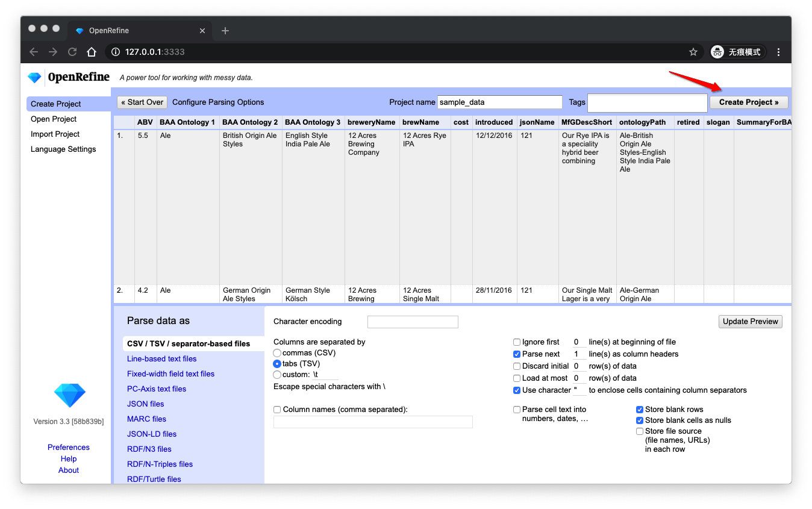Enable Load at most rows checkbox
The image size is (812, 509).
(517, 378)
